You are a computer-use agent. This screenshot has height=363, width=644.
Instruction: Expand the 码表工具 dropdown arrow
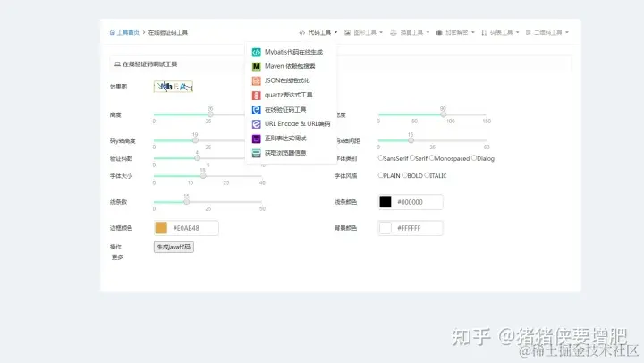pyautogui.click(x=518, y=32)
